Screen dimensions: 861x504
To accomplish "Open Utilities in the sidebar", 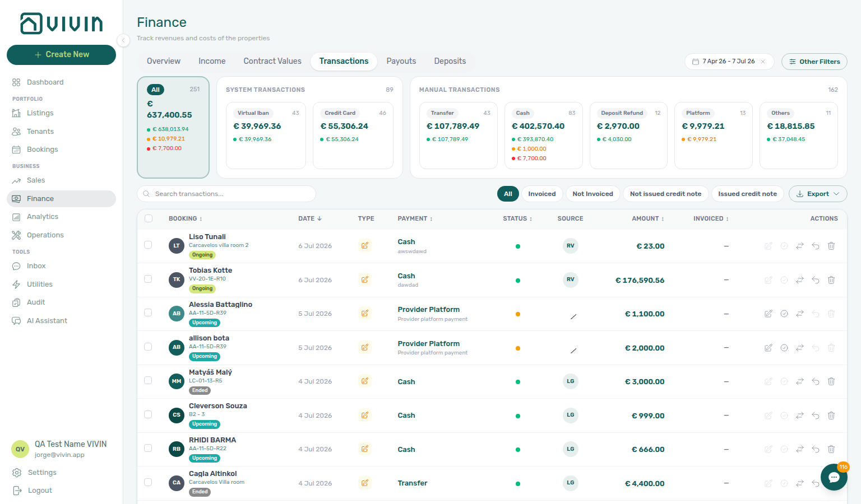I will [61, 284].
